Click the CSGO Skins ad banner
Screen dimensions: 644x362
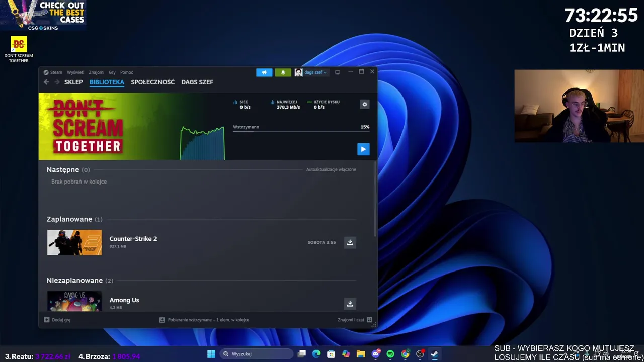click(x=43, y=15)
